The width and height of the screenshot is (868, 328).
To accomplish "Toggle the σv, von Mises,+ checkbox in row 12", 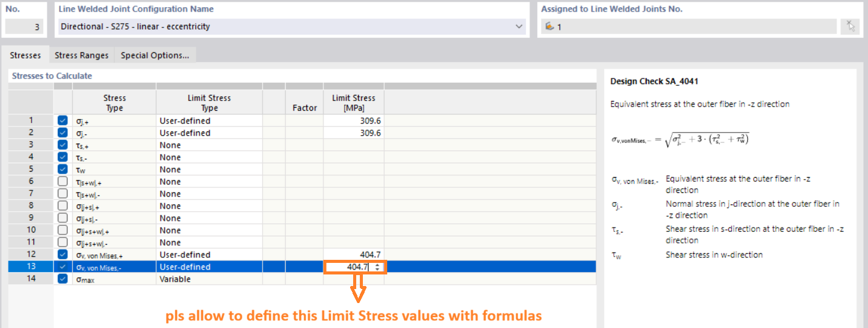I will tap(63, 255).
